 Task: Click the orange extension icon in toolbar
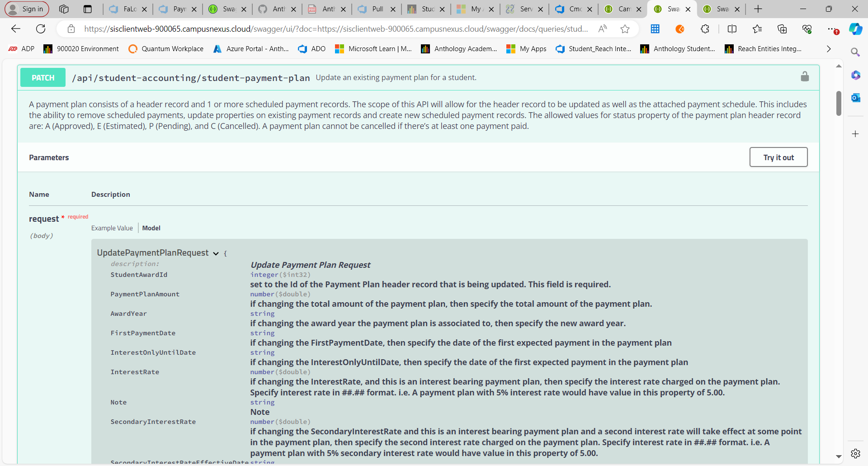point(679,29)
